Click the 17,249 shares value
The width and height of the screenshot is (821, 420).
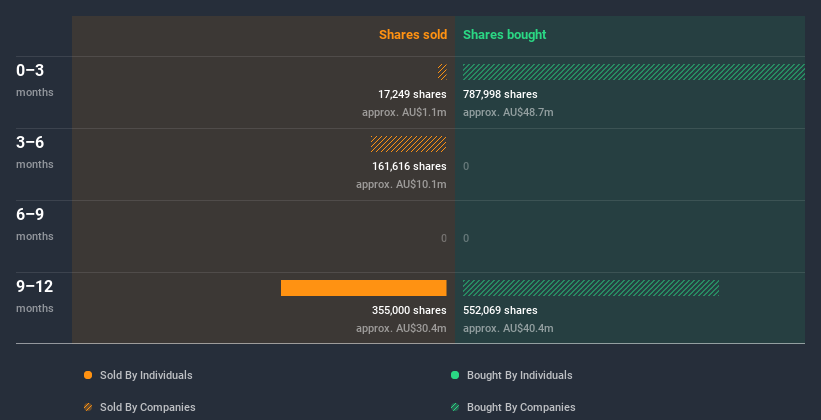click(x=412, y=94)
